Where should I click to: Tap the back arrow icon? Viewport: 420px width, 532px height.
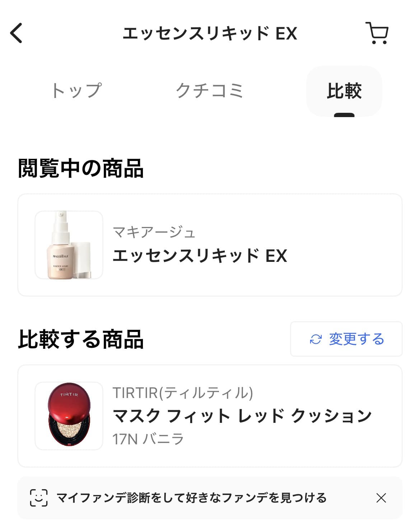point(17,33)
